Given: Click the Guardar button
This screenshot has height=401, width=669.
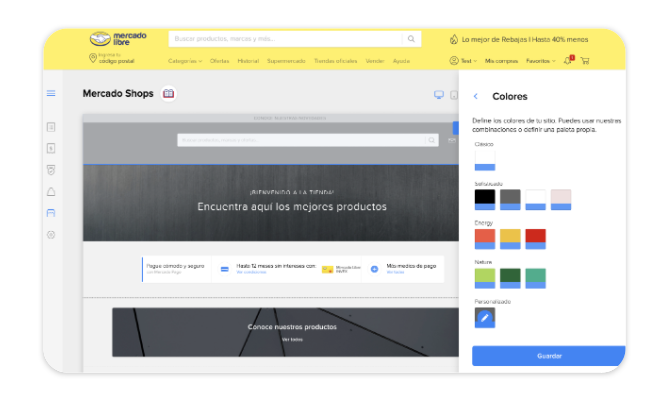Looking at the screenshot, I should point(548,356).
